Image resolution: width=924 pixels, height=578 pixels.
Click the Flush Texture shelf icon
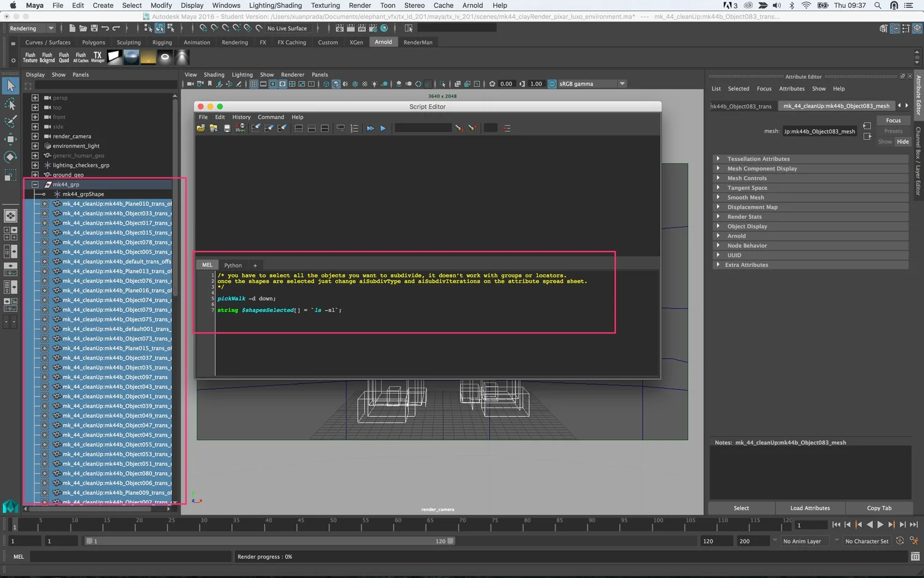30,57
